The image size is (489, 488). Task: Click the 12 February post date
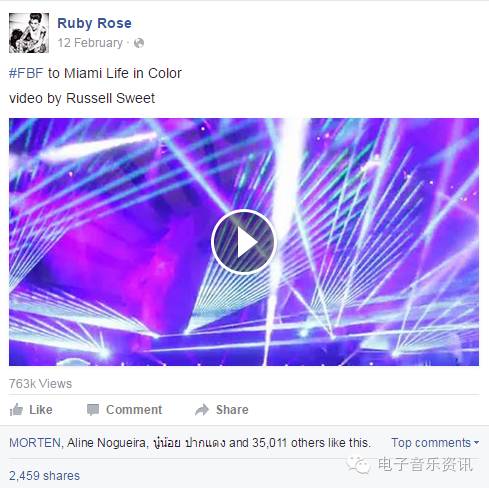click(x=90, y=43)
